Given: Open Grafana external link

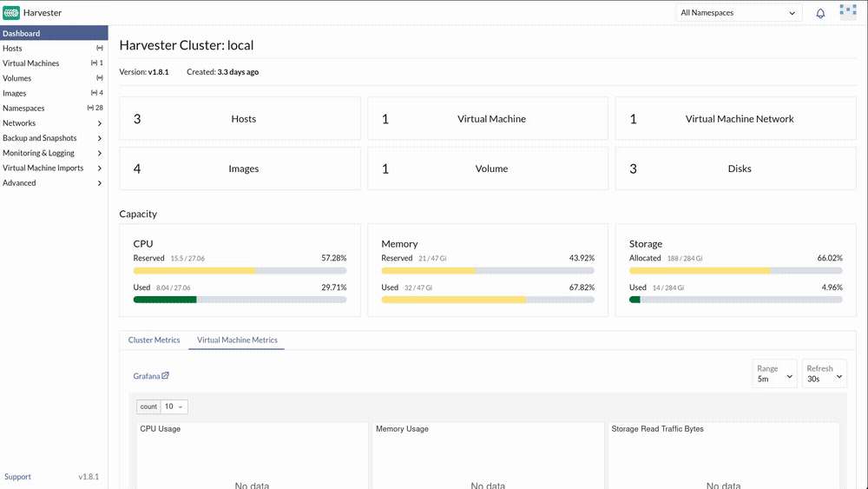Looking at the screenshot, I should [x=150, y=376].
